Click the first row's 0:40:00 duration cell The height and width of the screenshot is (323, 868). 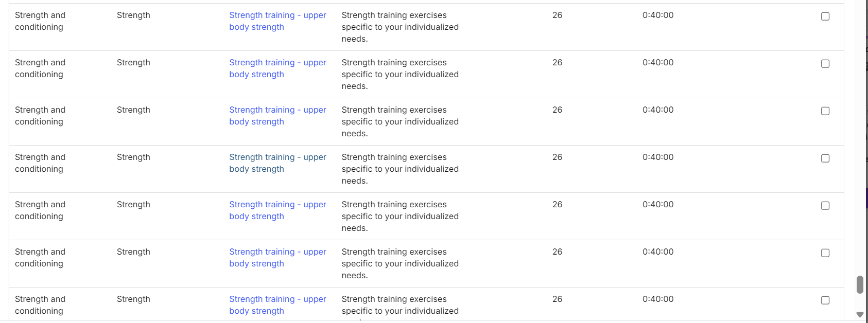click(657, 15)
